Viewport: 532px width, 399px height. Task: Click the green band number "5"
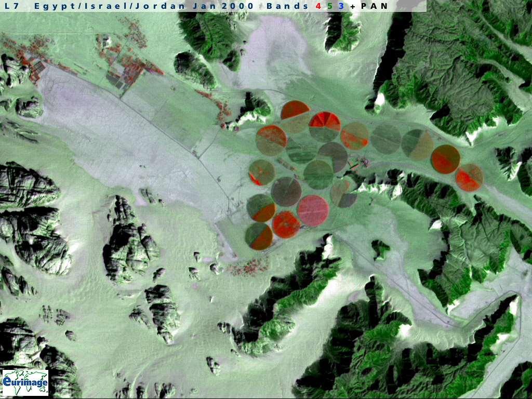(330, 6)
